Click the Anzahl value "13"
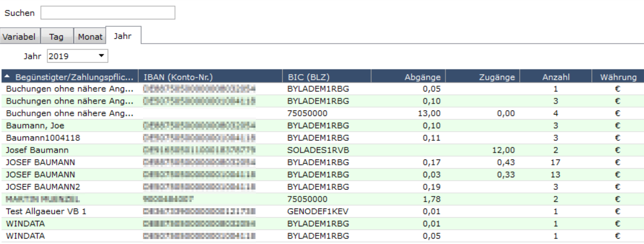The image size is (644, 244). tap(555, 175)
